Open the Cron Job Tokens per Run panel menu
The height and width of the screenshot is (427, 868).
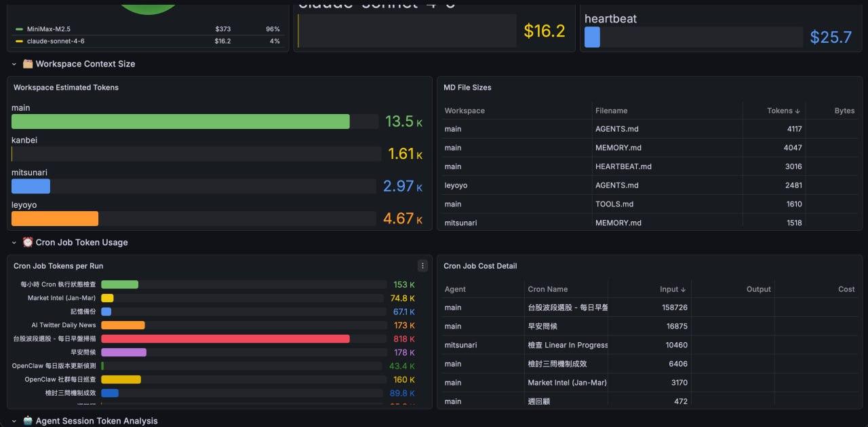[422, 266]
